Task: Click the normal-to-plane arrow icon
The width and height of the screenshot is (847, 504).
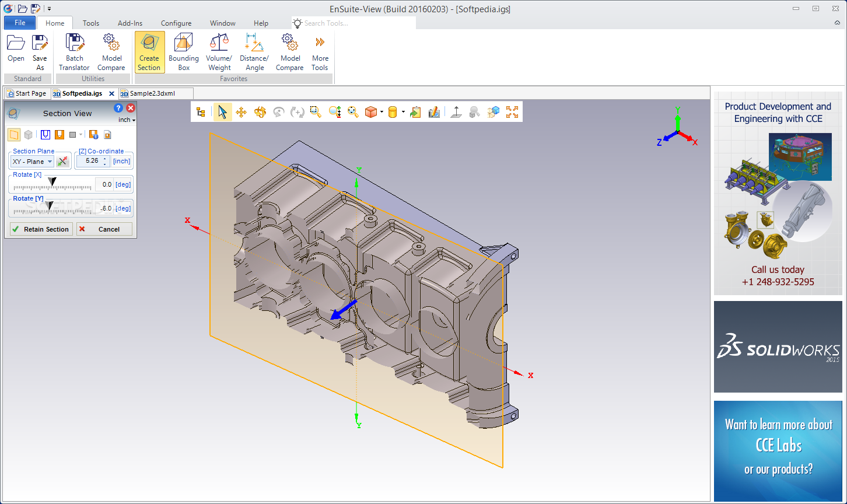Action: tap(456, 112)
